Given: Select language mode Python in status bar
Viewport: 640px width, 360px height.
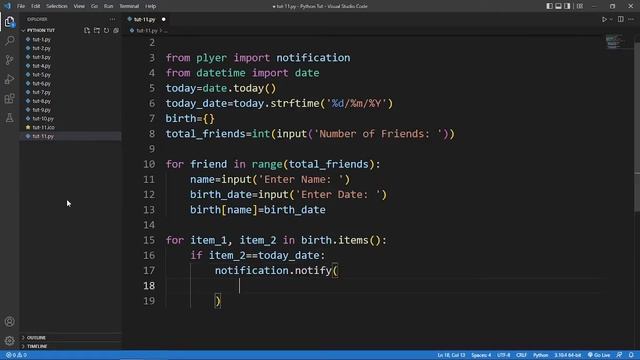Looking at the screenshot, I should (540, 355).
